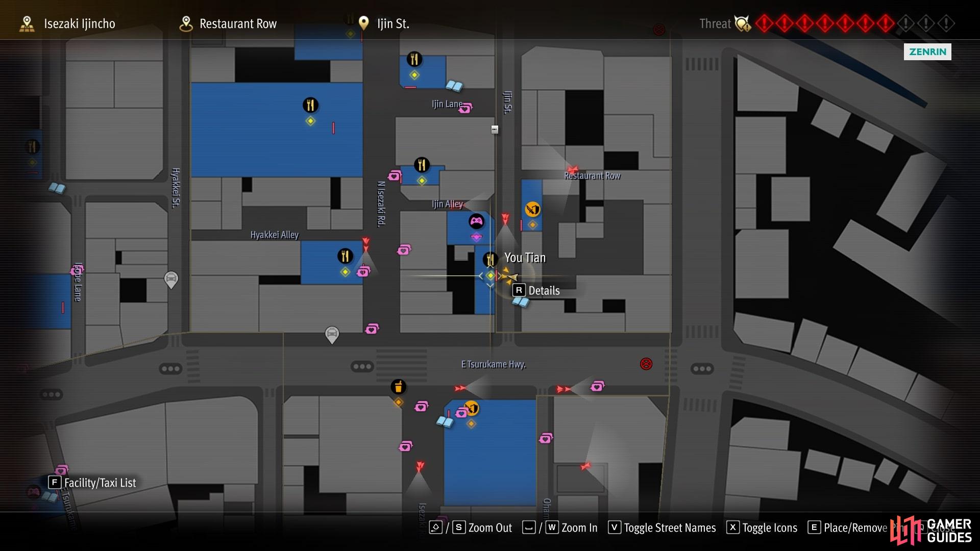Select taxi marker at N Isezaki Rd. corner
The height and width of the screenshot is (551, 980).
(332, 335)
